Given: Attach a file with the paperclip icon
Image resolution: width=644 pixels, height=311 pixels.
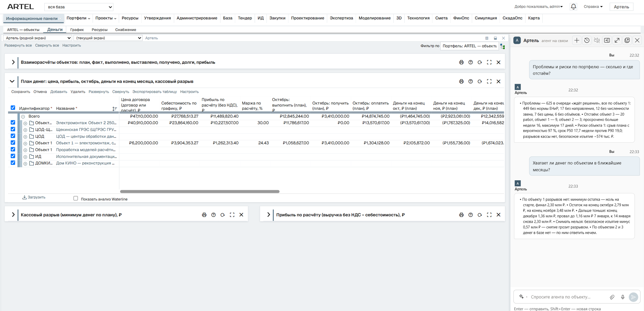Looking at the screenshot, I should [x=612, y=297].
